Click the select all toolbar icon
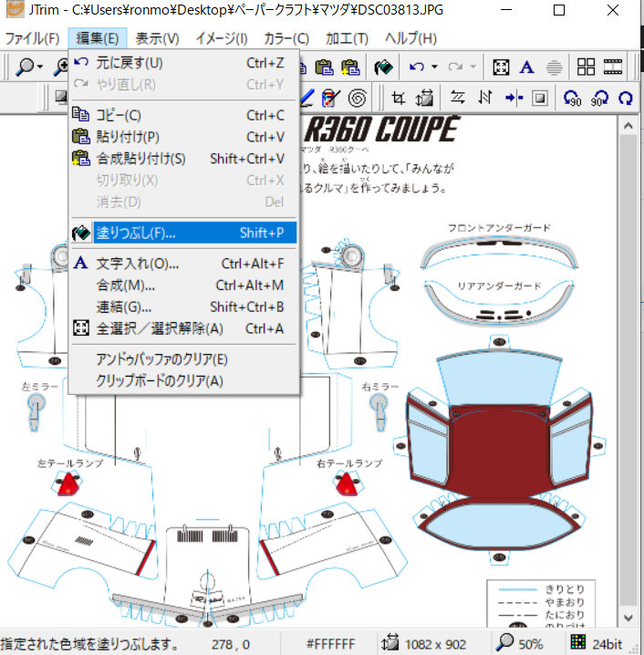Viewport: 644px width, 655px height. 501,67
